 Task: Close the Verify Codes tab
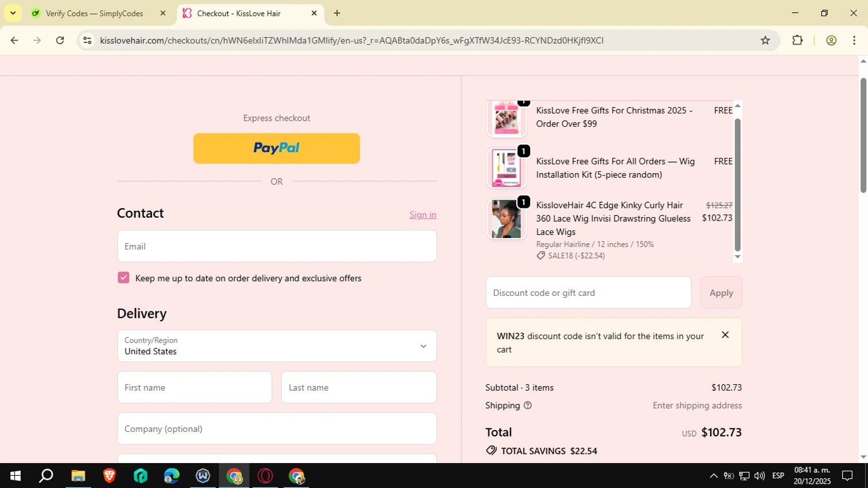163,13
